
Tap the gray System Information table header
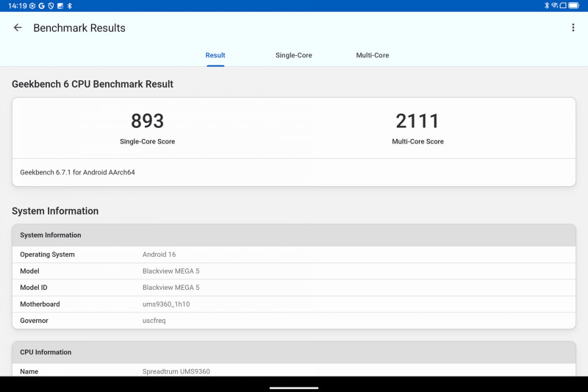[x=294, y=235]
